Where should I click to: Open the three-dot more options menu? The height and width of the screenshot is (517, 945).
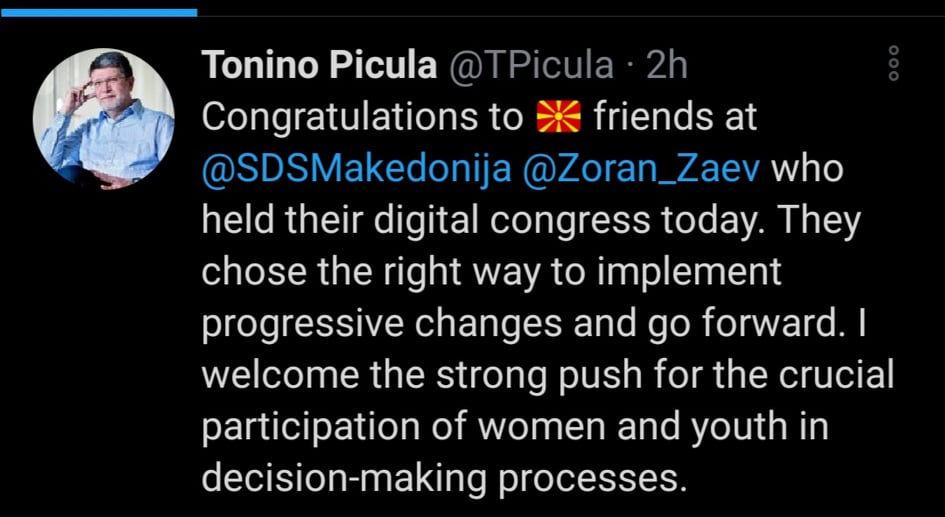(x=894, y=63)
